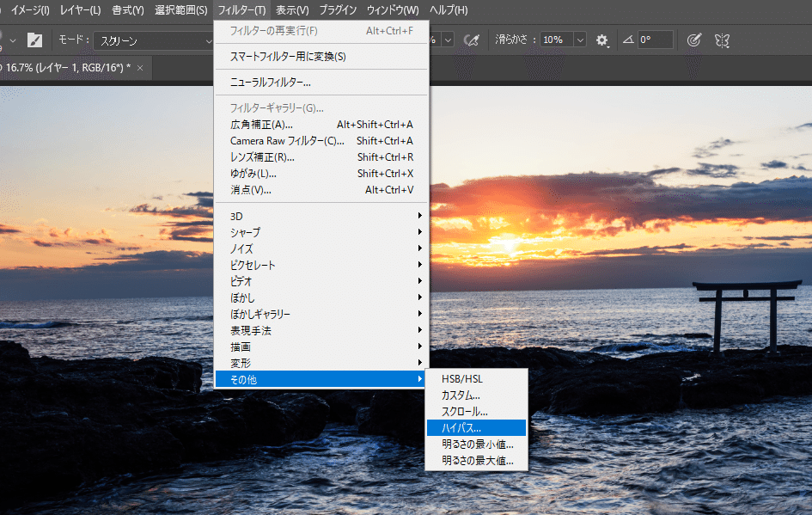The height and width of the screenshot is (515, 812).
Task: Expand the ぼかしギャラリー submenu
Action: [321, 314]
